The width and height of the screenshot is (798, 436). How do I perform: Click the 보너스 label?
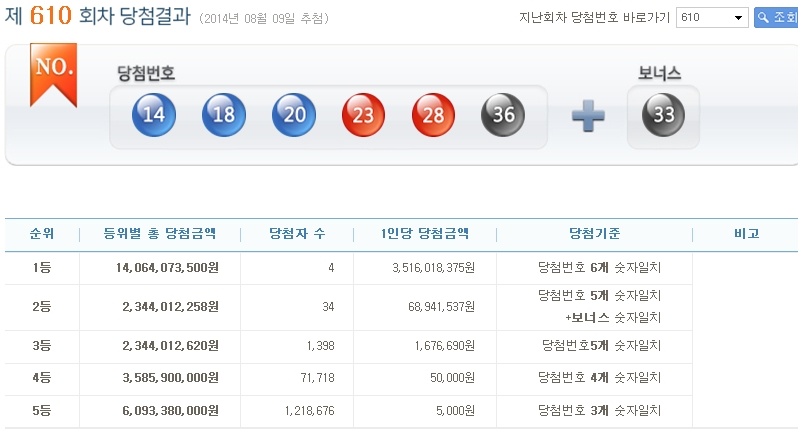pyautogui.click(x=660, y=73)
